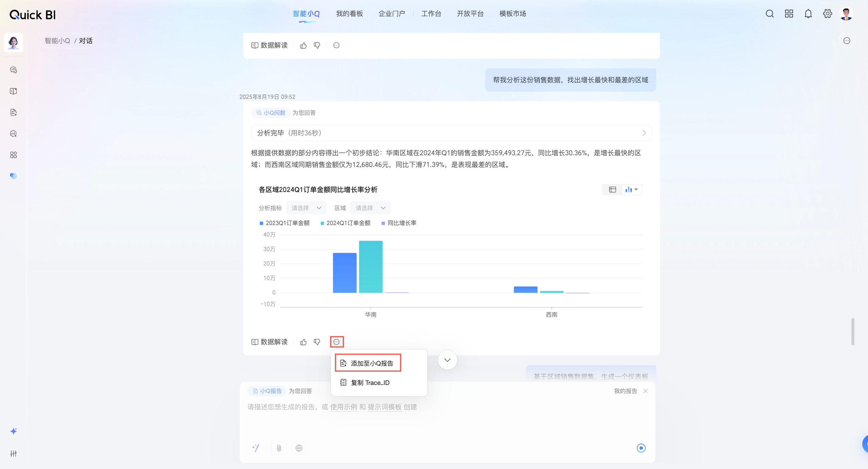The height and width of the screenshot is (469, 868).
Task: Select the assistant avatar in left sidebar
Action: pyautogui.click(x=14, y=42)
